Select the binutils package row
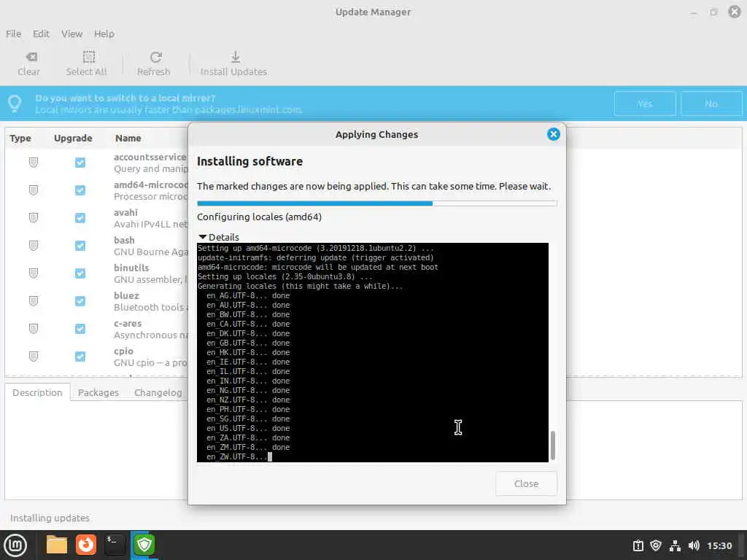The height and width of the screenshot is (560, 747). point(97,273)
